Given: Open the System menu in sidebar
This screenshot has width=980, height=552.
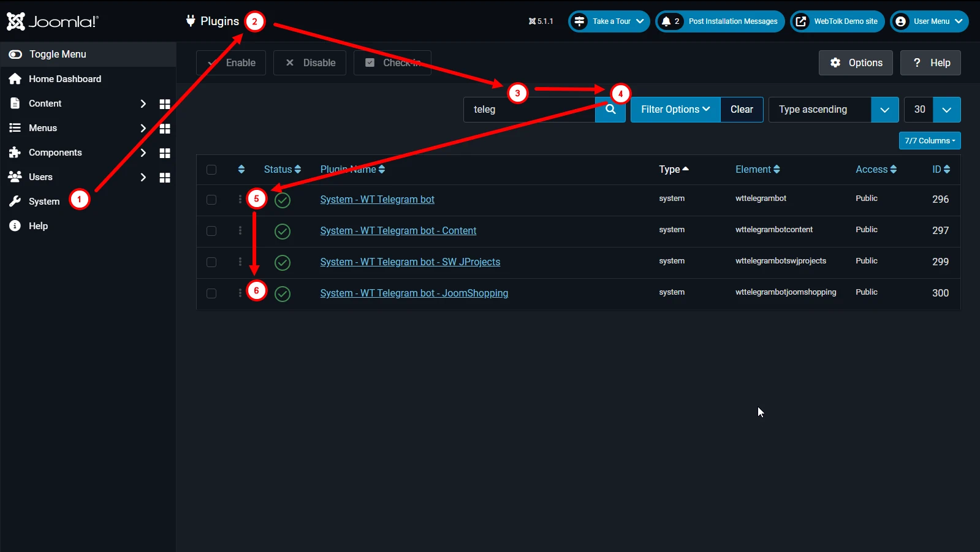Looking at the screenshot, I should click(44, 202).
